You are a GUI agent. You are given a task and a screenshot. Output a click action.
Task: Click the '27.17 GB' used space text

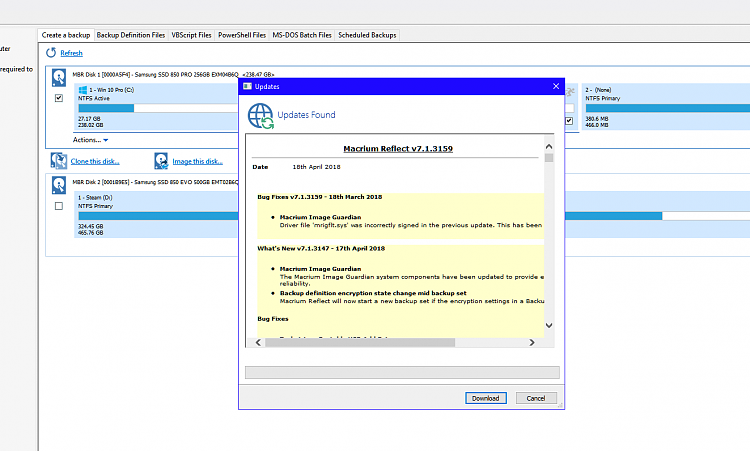coord(89,119)
